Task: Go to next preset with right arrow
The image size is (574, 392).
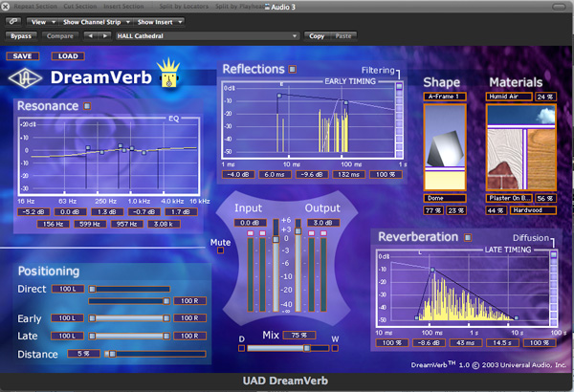Action: [104, 36]
